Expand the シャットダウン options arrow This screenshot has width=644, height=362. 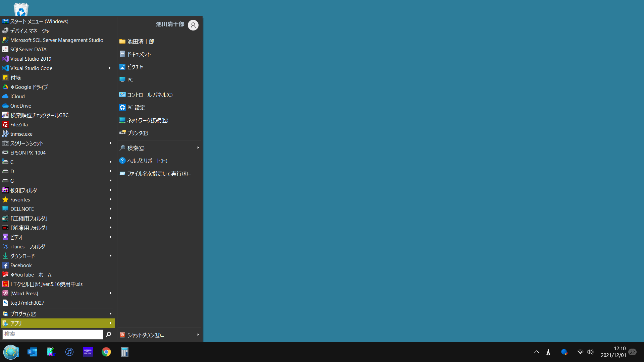[198, 335]
